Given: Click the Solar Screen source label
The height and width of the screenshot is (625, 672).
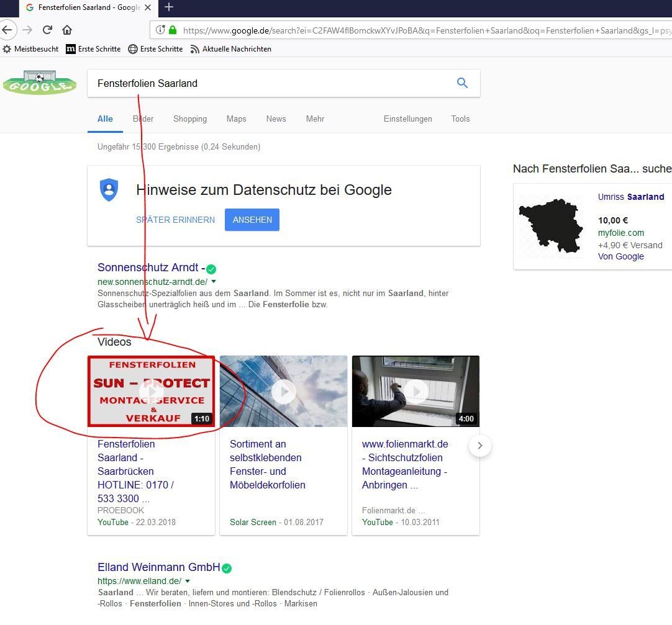Looking at the screenshot, I should 253,522.
